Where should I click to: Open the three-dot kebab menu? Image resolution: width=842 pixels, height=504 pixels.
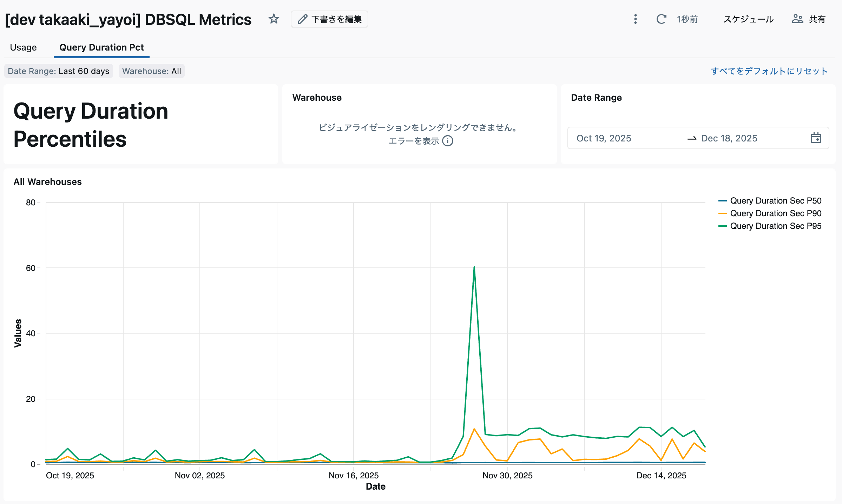click(635, 19)
